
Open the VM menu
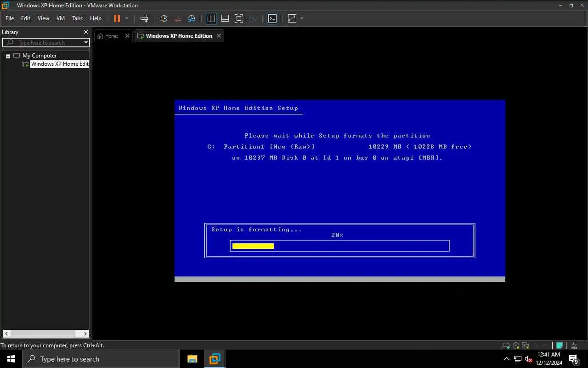pos(61,18)
